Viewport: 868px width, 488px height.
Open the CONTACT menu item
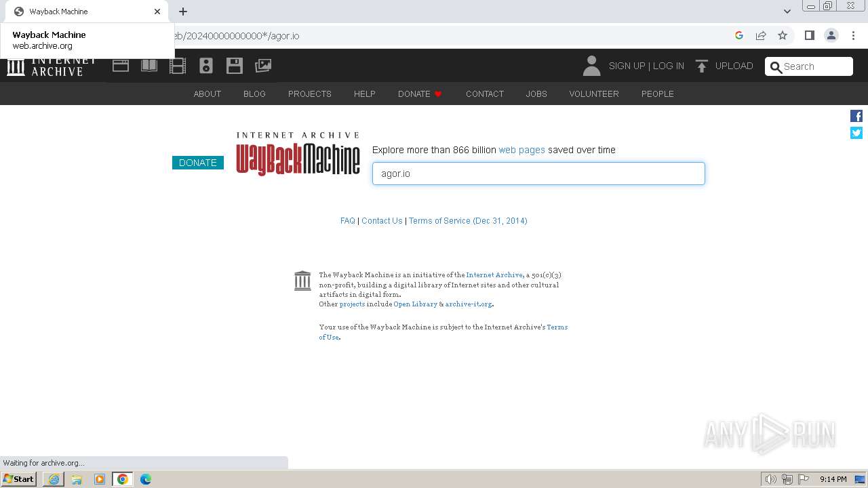pos(485,94)
